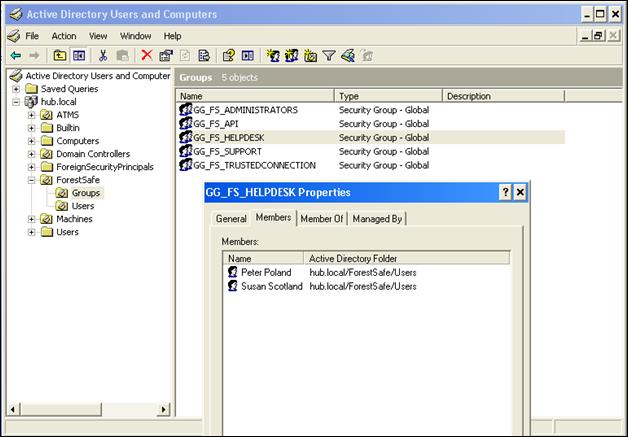Select the Groups OU in the tree
This screenshot has height=437, width=628.
click(x=86, y=193)
